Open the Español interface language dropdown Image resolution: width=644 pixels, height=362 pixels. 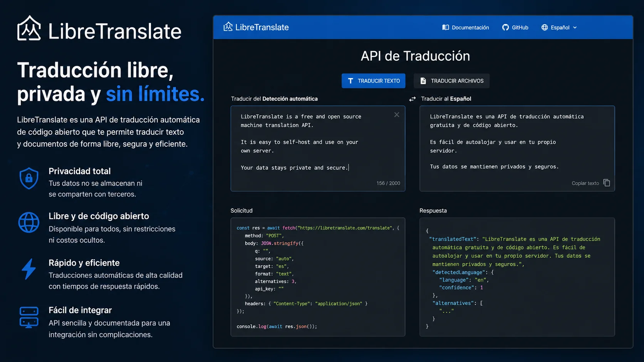559,27
